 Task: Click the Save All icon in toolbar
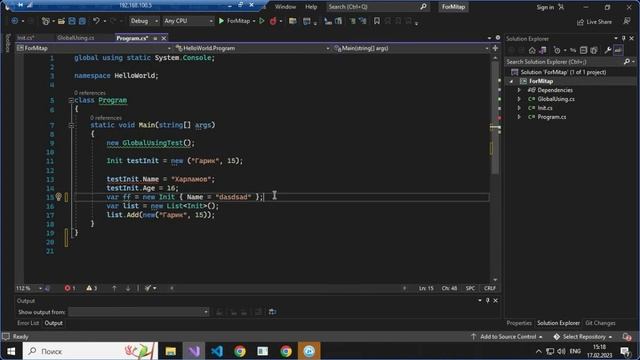[82, 21]
